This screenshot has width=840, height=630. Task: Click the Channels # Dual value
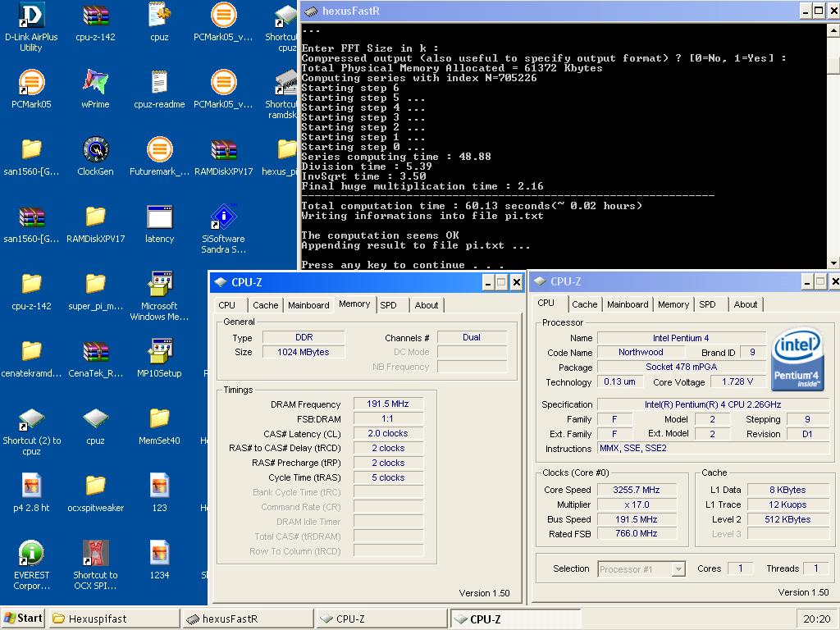[472, 337]
